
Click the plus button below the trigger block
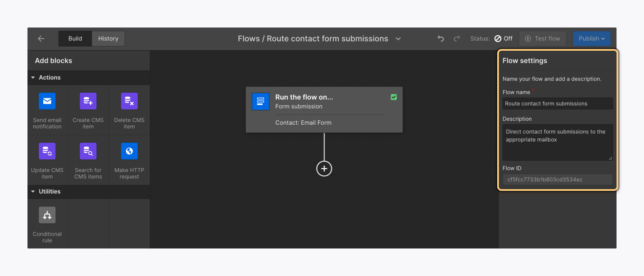[x=324, y=169]
